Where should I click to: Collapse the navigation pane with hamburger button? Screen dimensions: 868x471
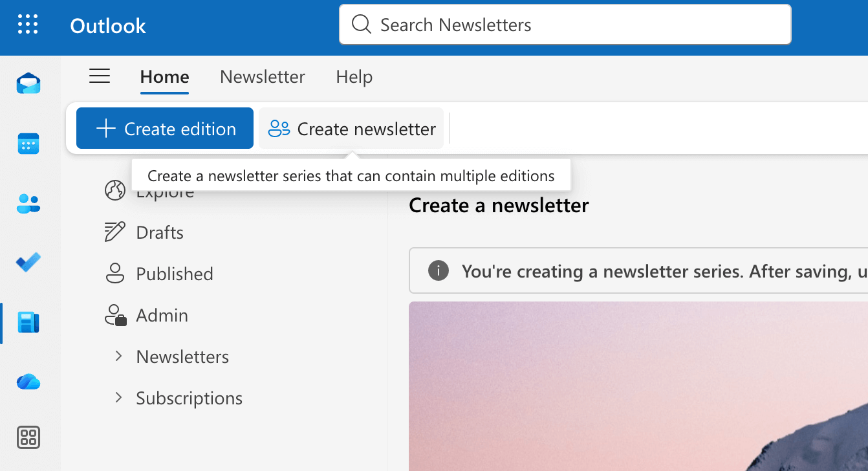click(100, 76)
